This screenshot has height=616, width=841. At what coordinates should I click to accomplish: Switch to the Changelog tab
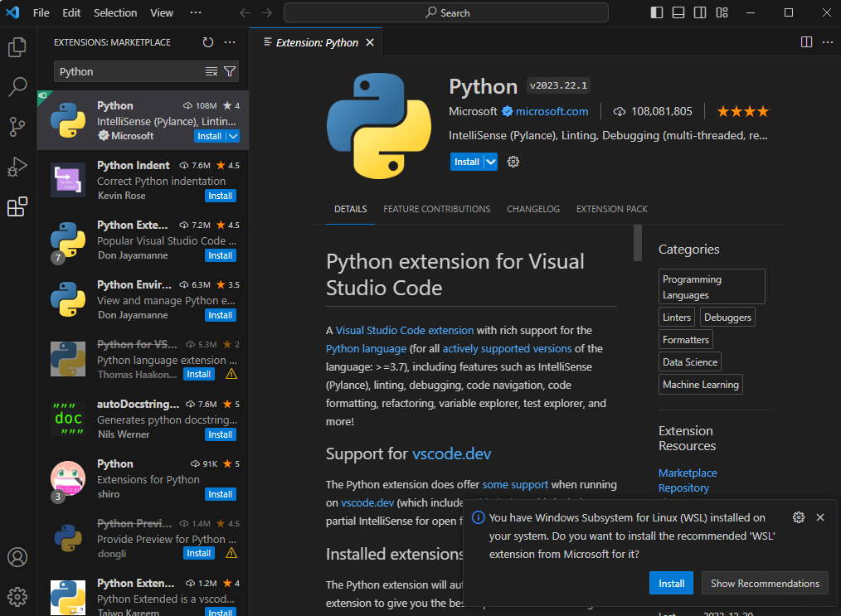[x=533, y=209]
